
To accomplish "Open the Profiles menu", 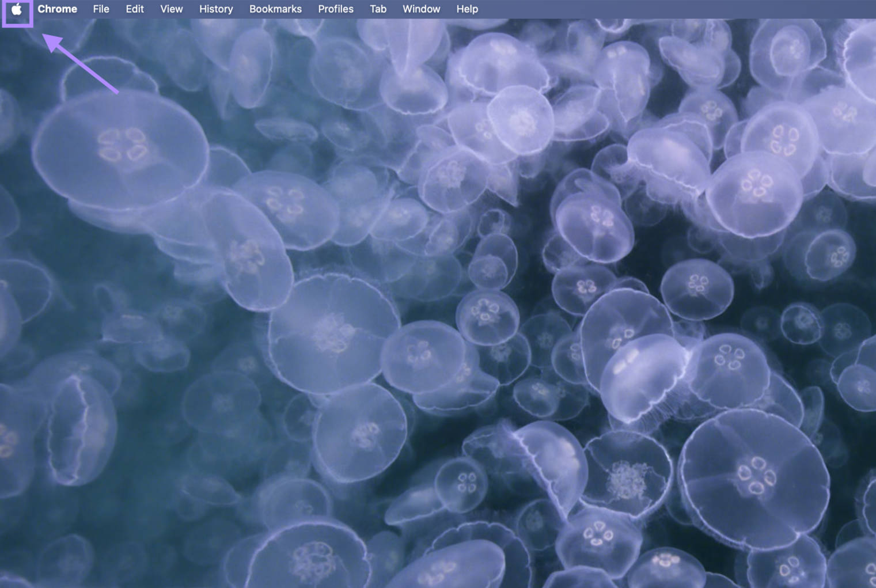I will click(x=336, y=9).
